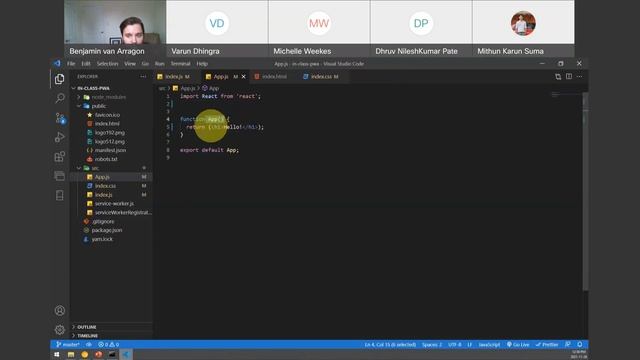Expand the Timeline section
640x360 pixels.
[x=87, y=336]
